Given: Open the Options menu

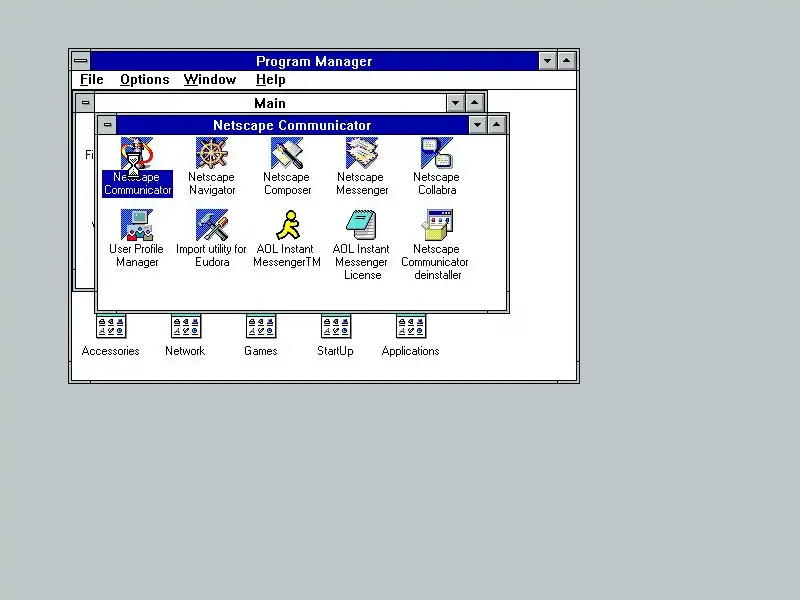Looking at the screenshot, I should coord(145,80).
